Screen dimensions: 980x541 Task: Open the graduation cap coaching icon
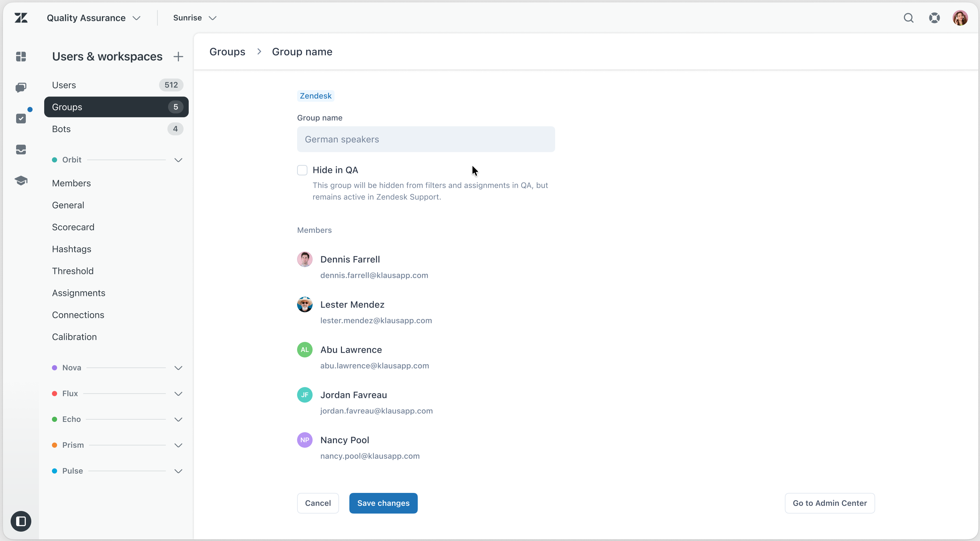click(21, 180)
